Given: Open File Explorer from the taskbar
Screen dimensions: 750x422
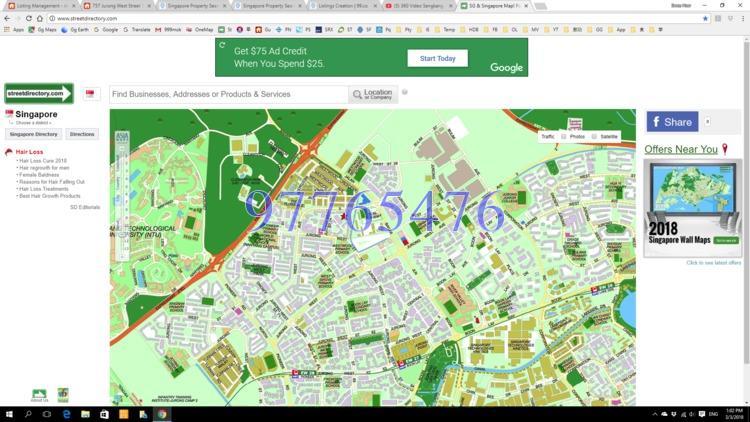Looking at the screenshot, I should coord(85,414).
